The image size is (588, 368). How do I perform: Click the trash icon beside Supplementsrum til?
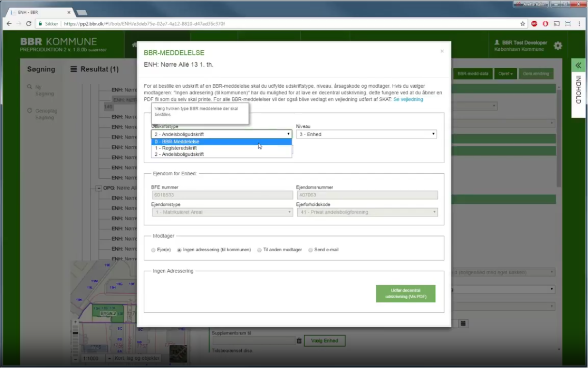tap(299, 341)
